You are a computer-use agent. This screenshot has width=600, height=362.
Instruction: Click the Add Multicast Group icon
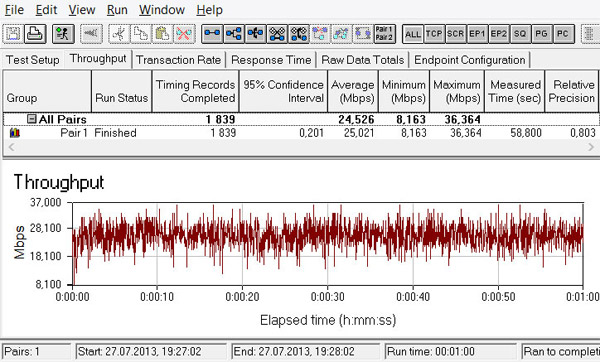click(234, 34)
